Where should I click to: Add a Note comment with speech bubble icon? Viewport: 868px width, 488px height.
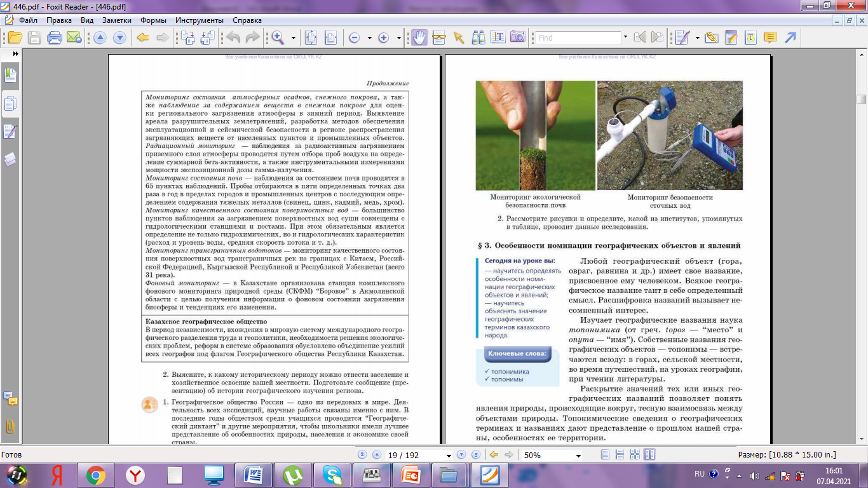(x=770, y=37)
